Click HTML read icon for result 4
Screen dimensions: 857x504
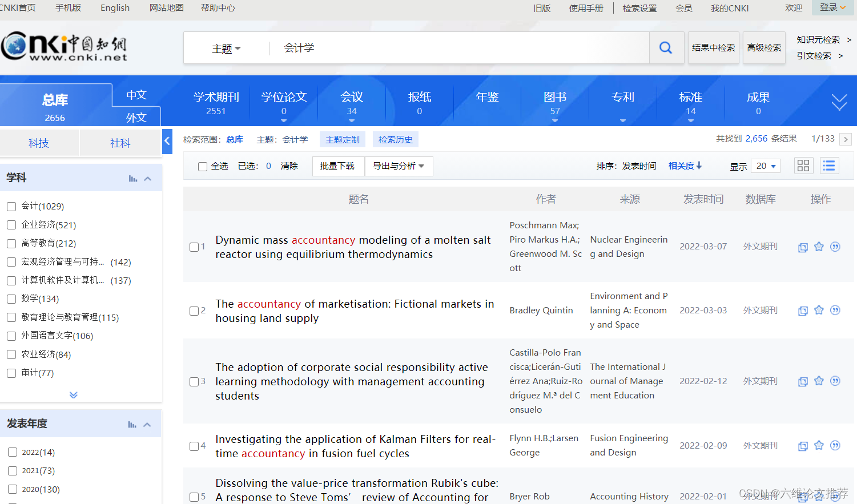click(x=803, y=446)
